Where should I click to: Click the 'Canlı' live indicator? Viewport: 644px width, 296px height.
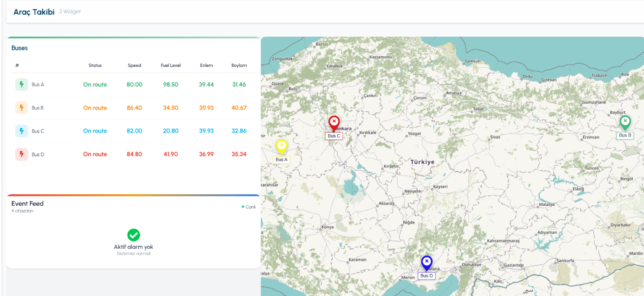click(249, 207)
